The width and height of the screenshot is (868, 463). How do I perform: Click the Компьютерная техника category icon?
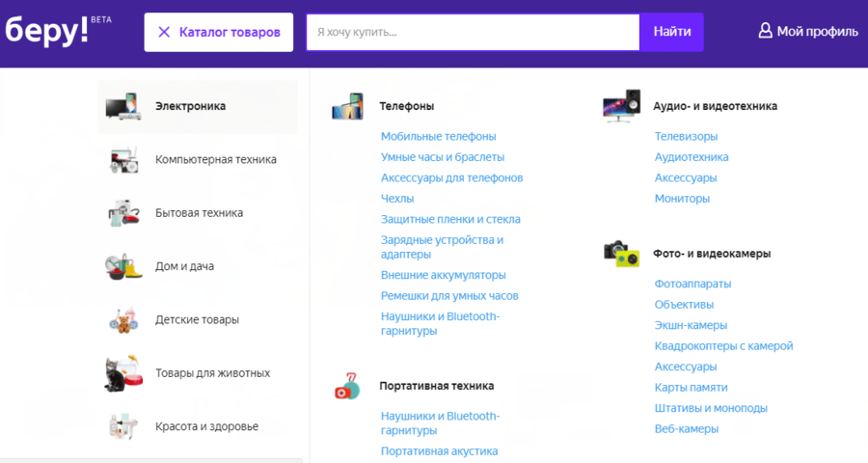(x=123, y=159)
